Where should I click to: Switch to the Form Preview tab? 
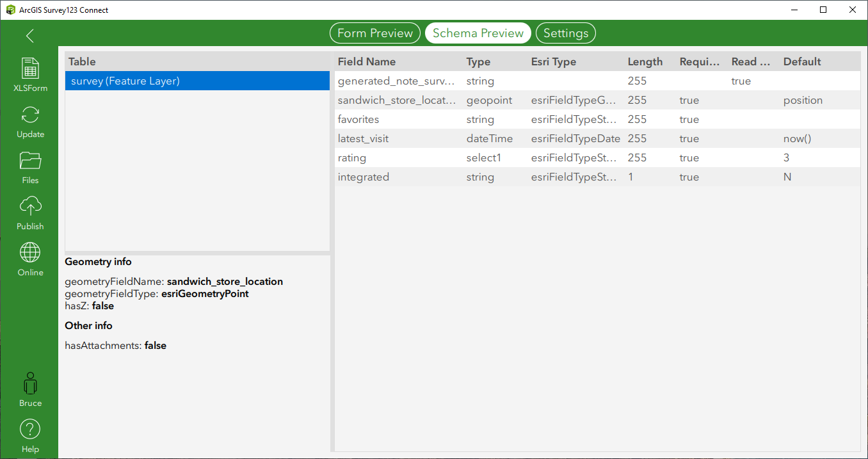(x=375, y=33)
